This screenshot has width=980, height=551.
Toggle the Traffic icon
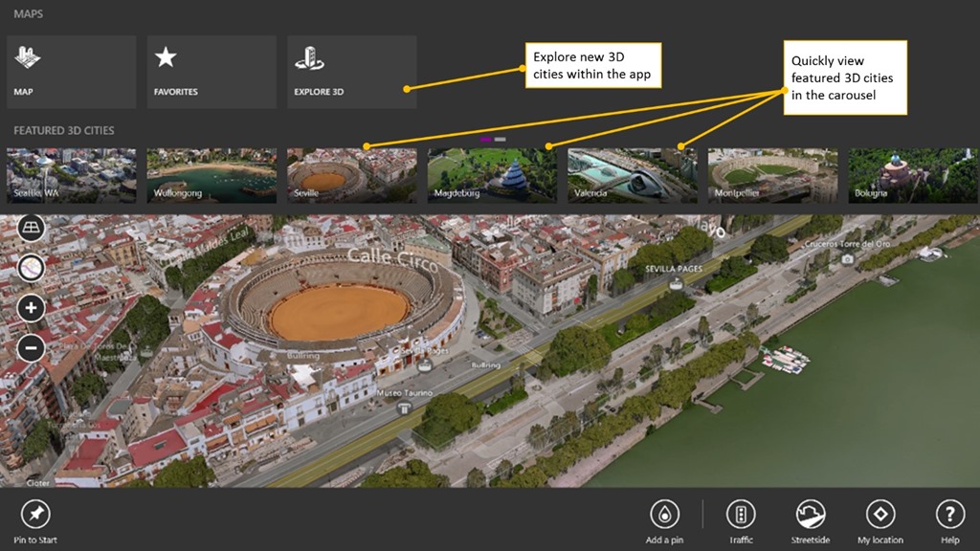point(741,514)
